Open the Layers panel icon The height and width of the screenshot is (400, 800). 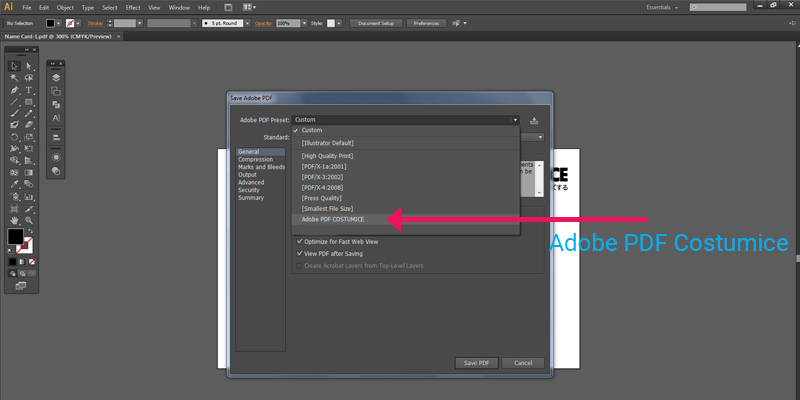click(x=56, y=78)
